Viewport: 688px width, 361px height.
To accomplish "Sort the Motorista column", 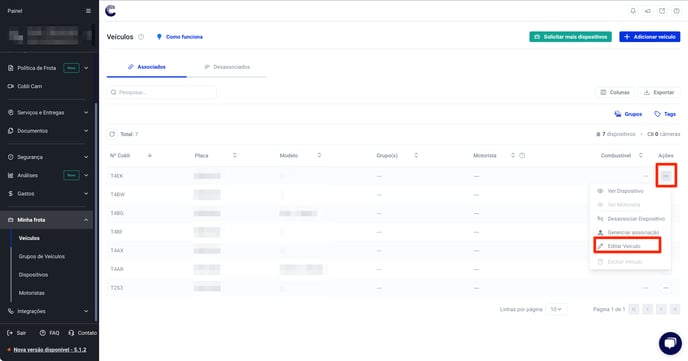I will (512, 155).
